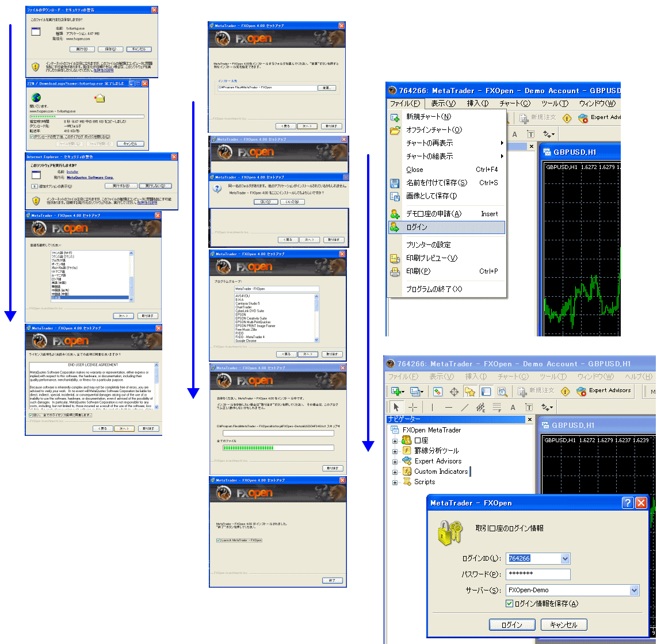
Task: Open the 表示(V) menu next to the opened ファイル menu
Action: tap(444, 103)
